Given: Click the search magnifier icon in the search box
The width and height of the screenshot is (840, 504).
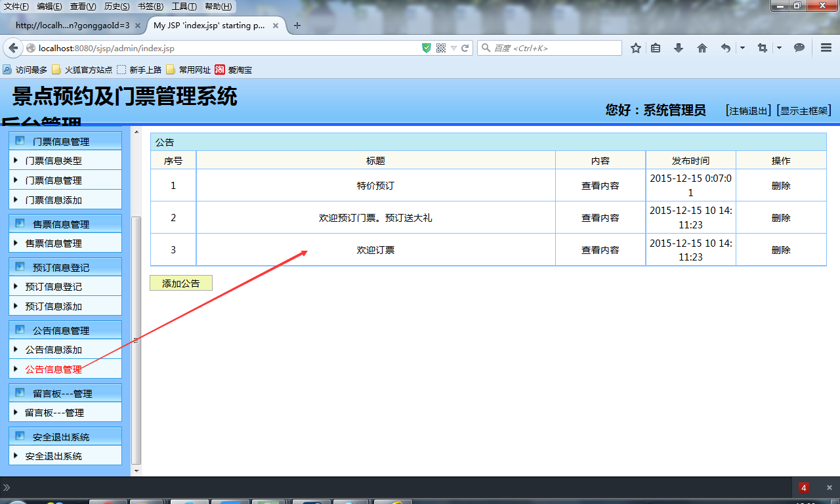Looking at the screenshot, I should pos(486,48).
